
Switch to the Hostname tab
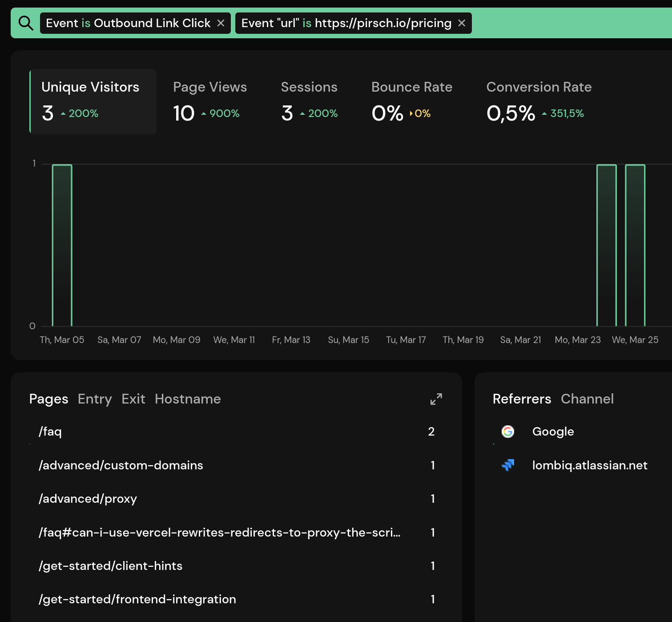[188, 399]
